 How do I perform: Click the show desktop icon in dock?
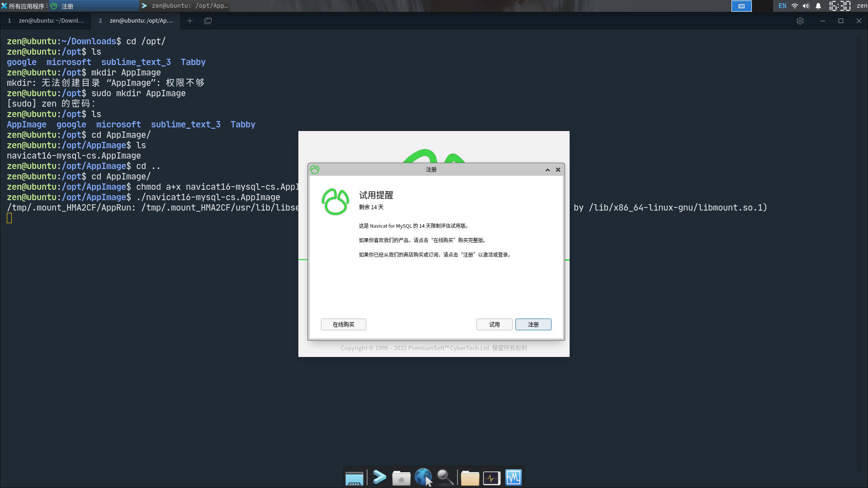pyautogui.click(x=354, y=478)
